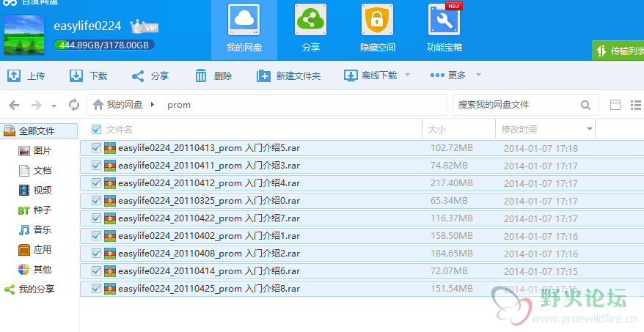This screenshot has height=332, width=644.
Task: Click the VIP crown badge
Action: point(144,26)
